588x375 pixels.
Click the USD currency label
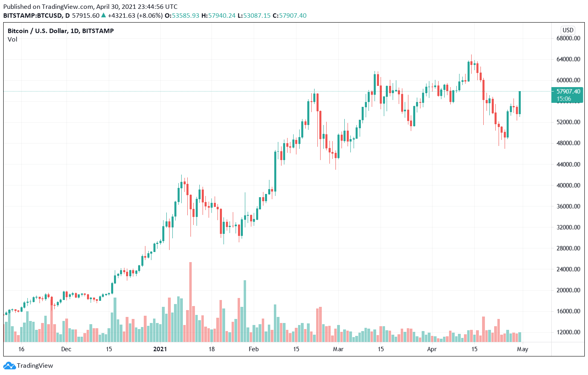coord(568,30)
